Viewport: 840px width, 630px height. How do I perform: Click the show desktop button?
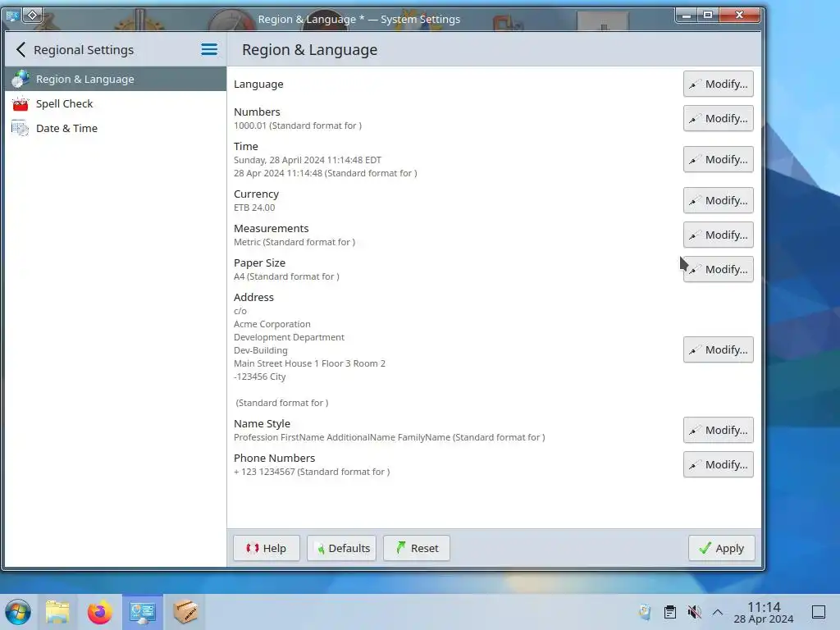pyautogui.click(x=819, y=612)
